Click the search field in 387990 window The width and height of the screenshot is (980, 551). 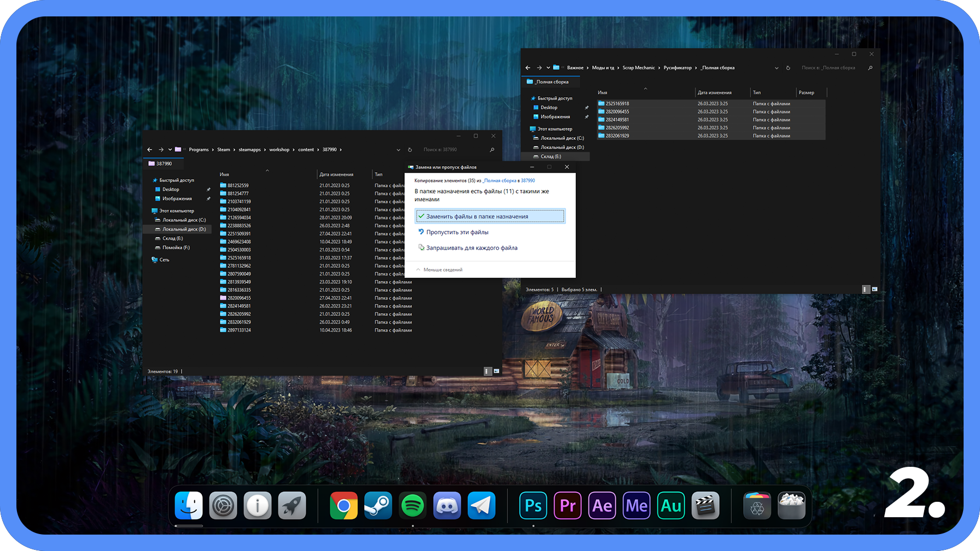pos(454,150)
